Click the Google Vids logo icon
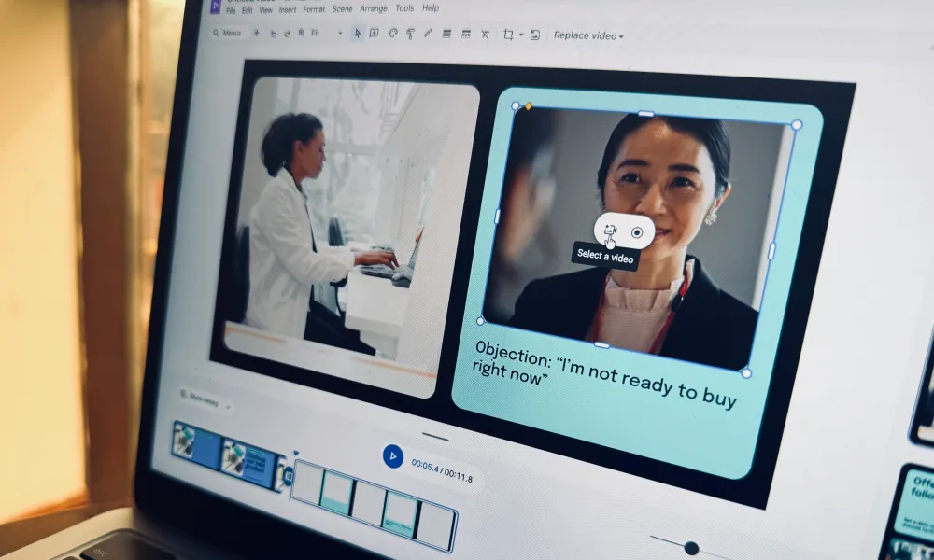 click(x=215, y=6)
